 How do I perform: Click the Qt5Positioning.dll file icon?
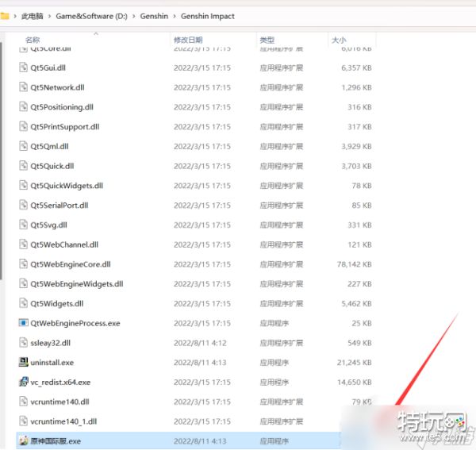tap(23, 107)
